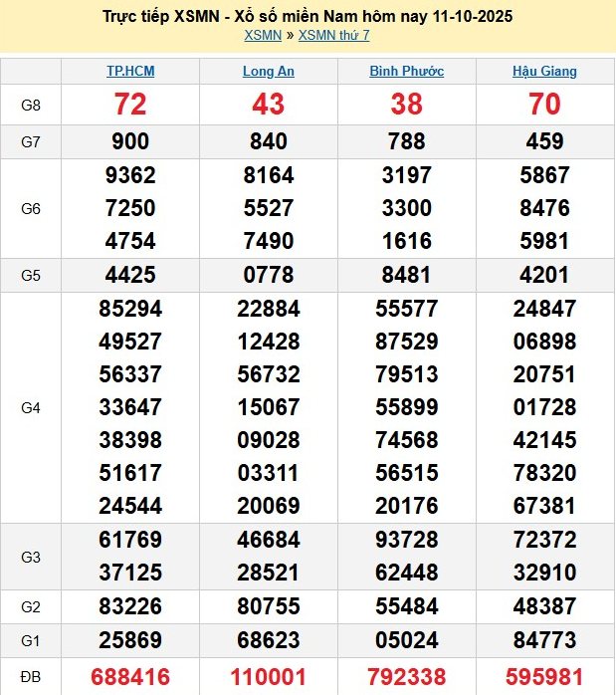
Task: Open the XSMN thứ 7 link
Action: pos(334,36)
